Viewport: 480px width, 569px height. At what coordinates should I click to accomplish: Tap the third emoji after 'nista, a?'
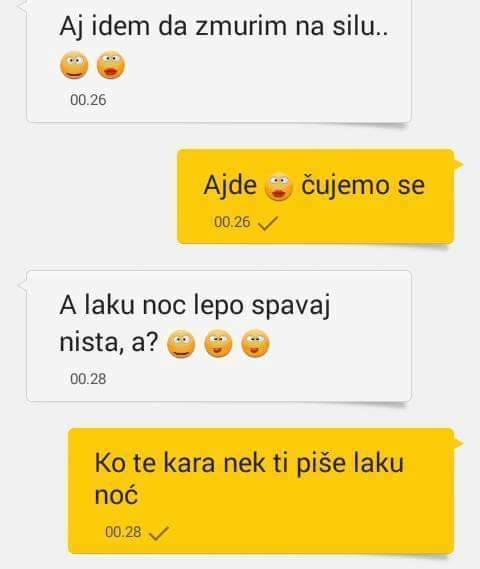(255, 343)
